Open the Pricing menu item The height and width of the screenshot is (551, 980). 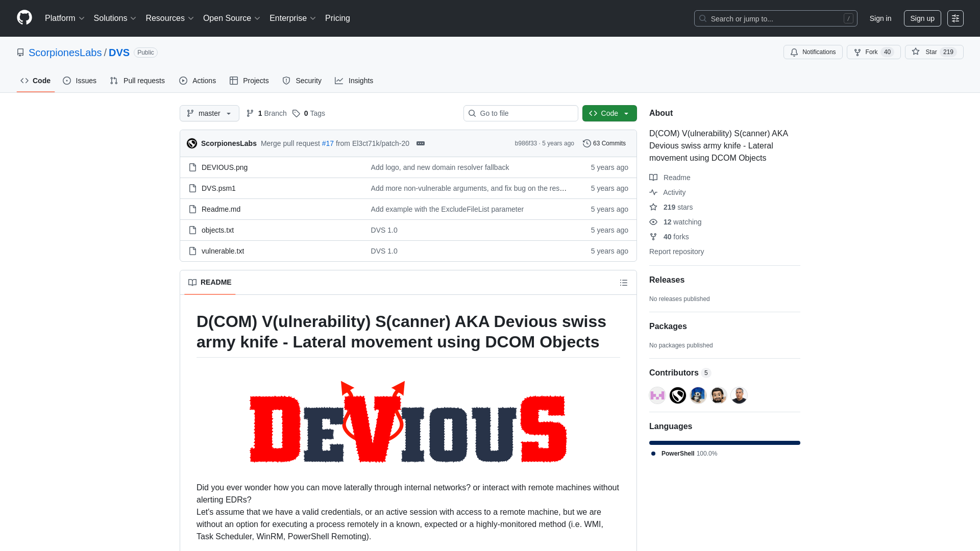point(337,18)
